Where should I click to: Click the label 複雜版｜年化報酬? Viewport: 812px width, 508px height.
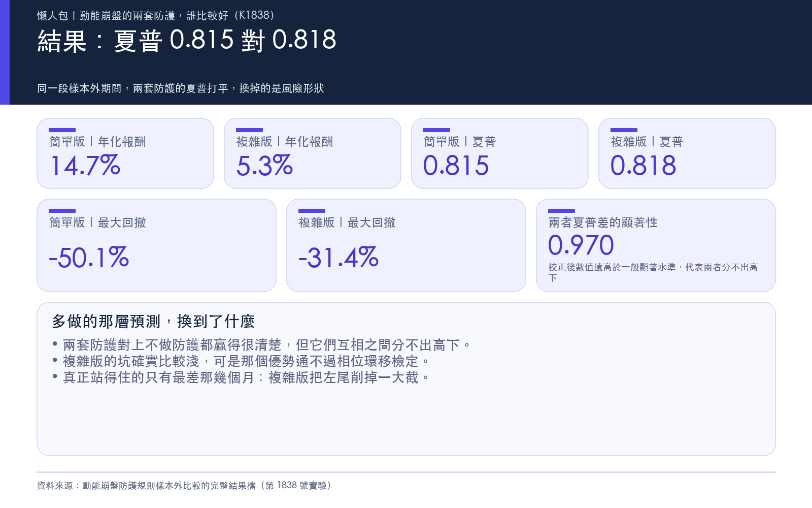point(285,142)
